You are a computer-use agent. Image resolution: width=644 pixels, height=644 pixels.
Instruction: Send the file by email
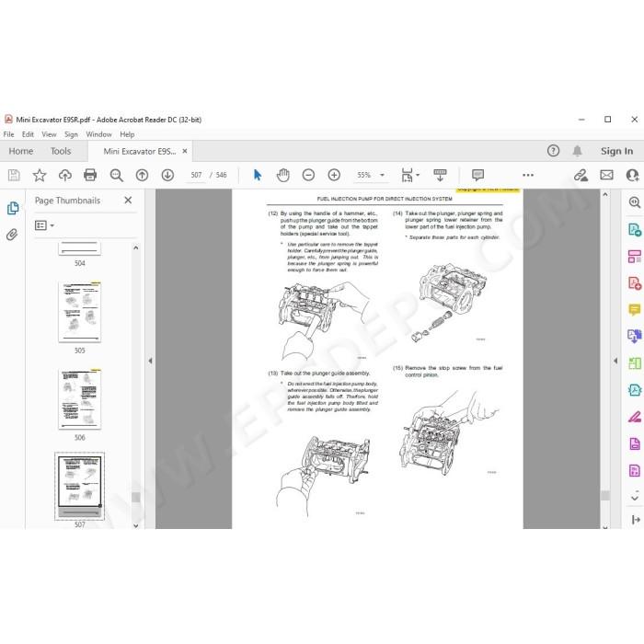606,176
